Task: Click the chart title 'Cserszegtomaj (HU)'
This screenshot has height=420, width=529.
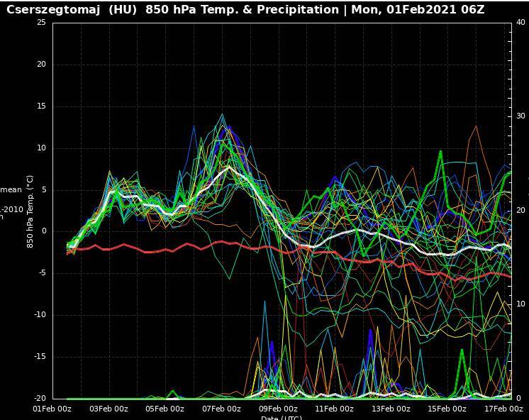Action: 71,10
